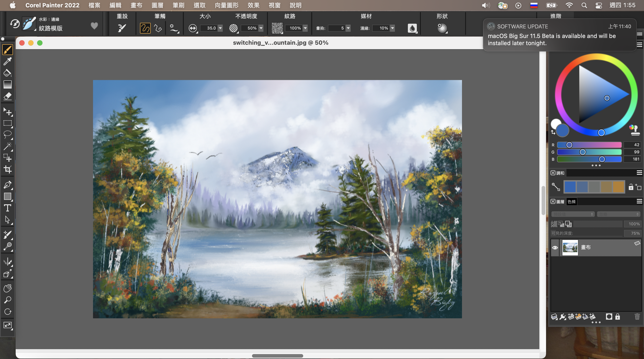Select the Eraser tool

pos(8,96)
